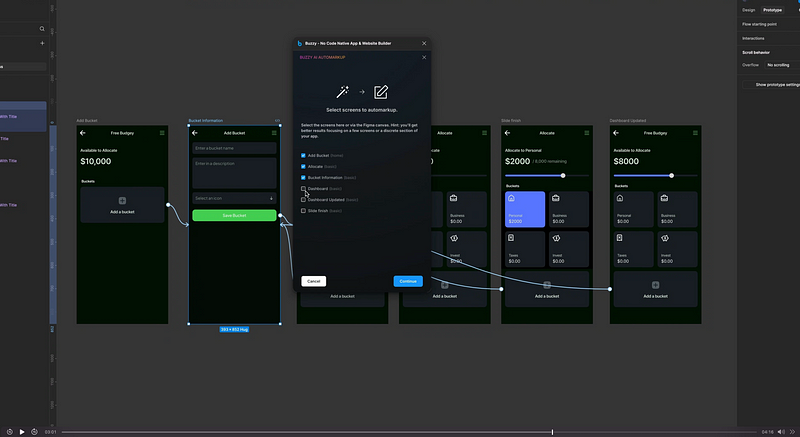The image size is (800, 437).
Task: Uncheck the Allocate screen checkbox
Action: (x=303, y=166)
